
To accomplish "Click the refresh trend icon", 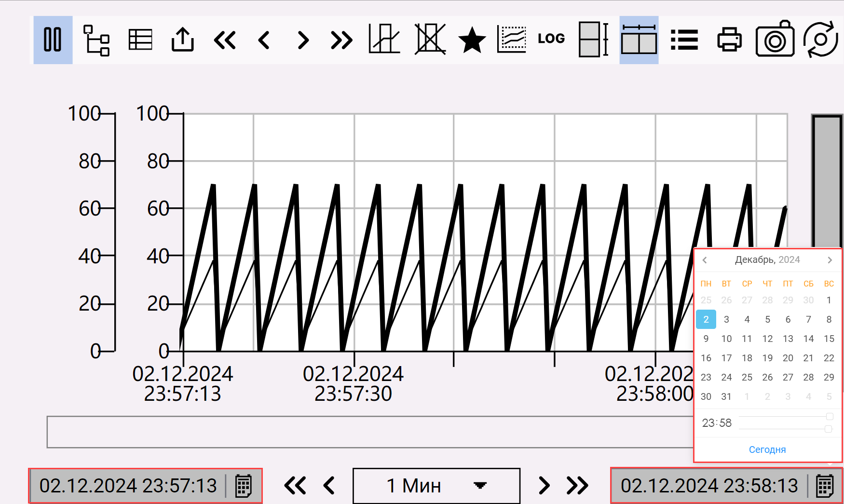I will point(820,40).
